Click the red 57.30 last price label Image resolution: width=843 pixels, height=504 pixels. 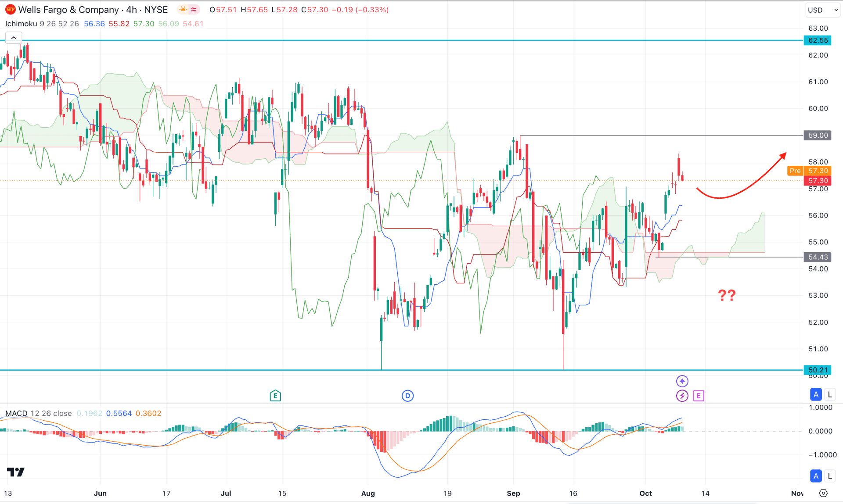point(818,181)
